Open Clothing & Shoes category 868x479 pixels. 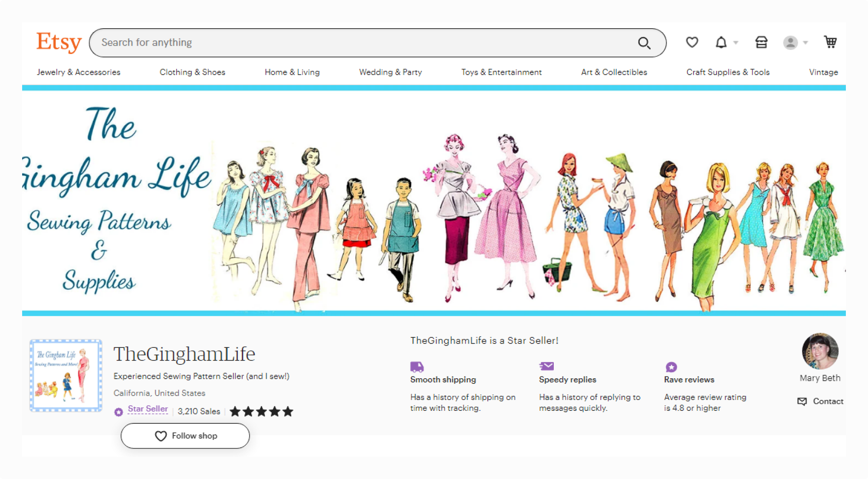[x=192, y=72]
